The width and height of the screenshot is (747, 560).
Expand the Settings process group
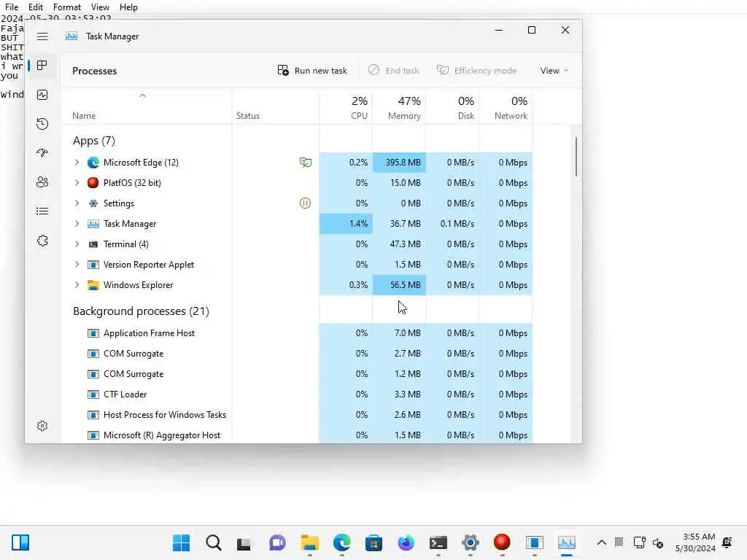[x=77, y=203]
